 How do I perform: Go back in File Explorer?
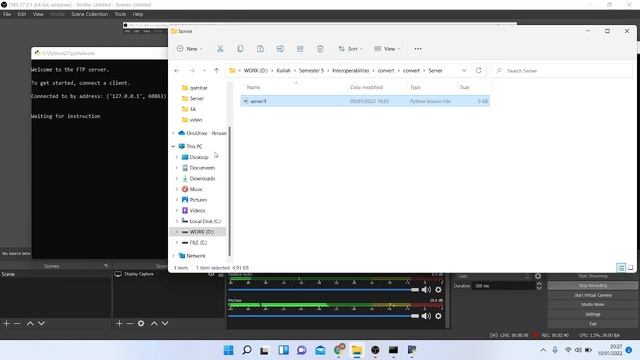point(177,71)
